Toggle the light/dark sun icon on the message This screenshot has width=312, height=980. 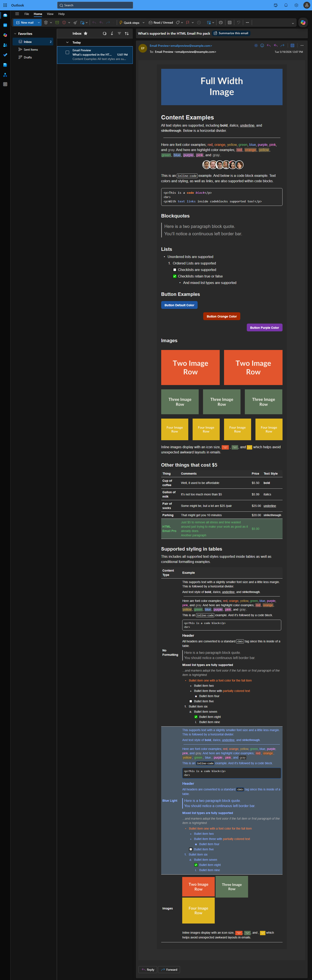coord(256,46)
